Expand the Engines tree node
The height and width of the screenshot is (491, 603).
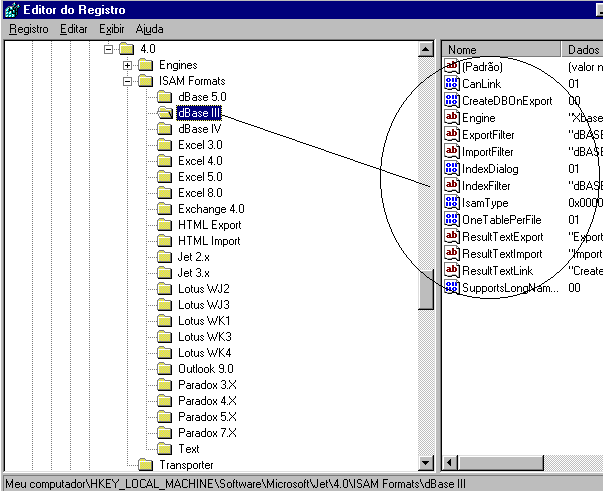pyautogui.click(x=128, y=65)
